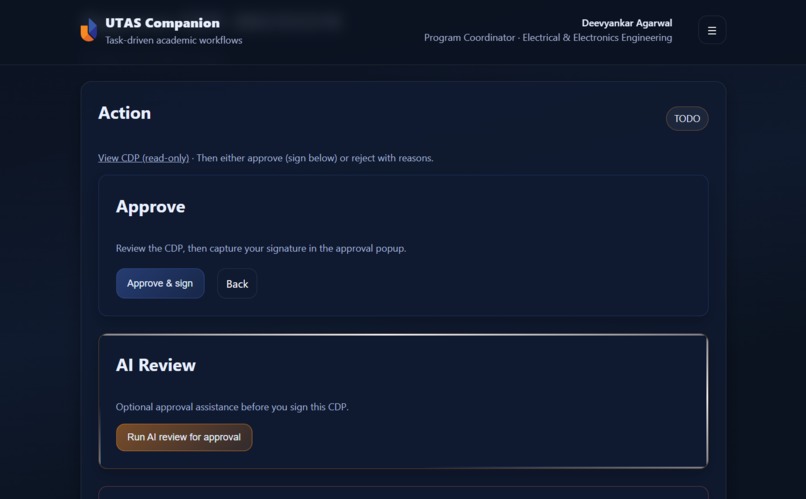Click the 'Task-driven academic workflows' tagline

coord(174,40)
